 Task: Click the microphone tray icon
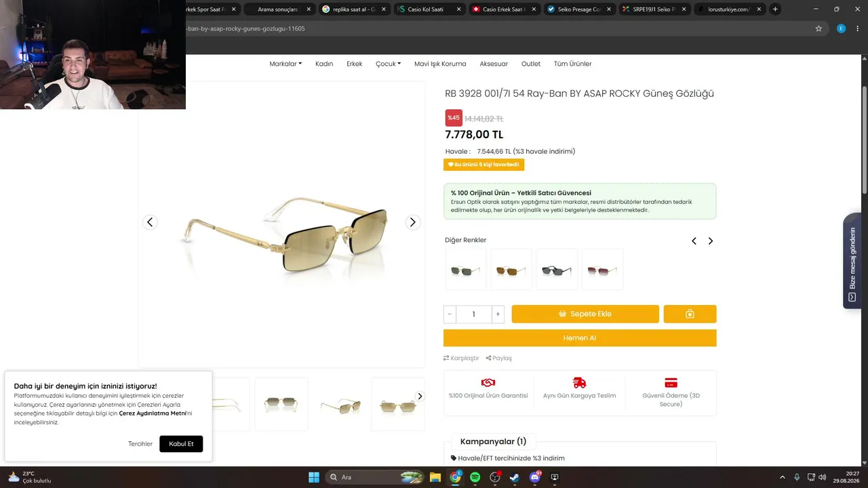click(797, 477)
